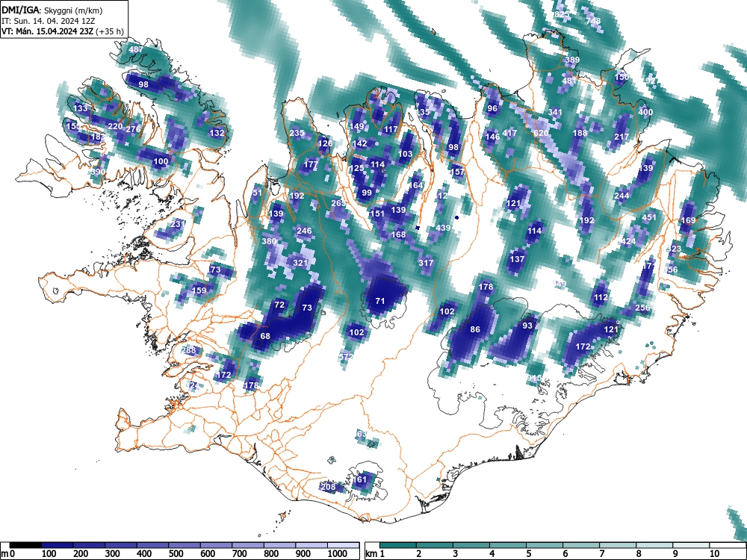Click the visibility value '317'
Viewport: 747px width, 560px height.
426,263
